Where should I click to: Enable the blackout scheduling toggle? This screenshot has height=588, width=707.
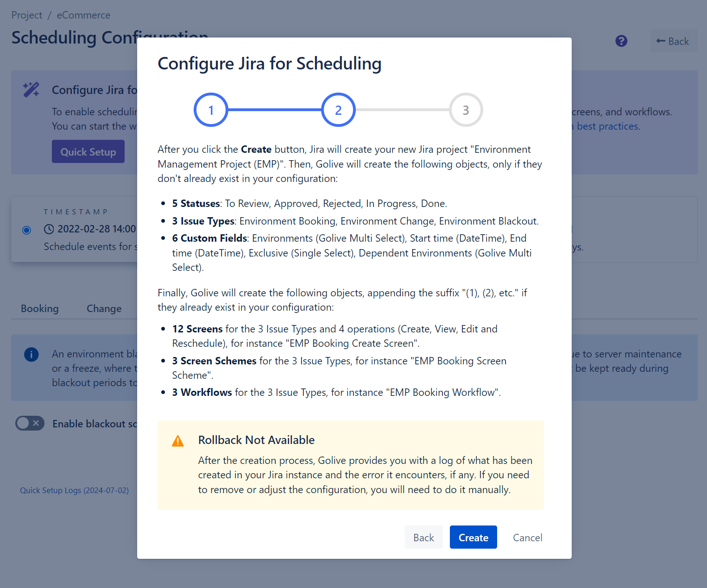point(30,423)
